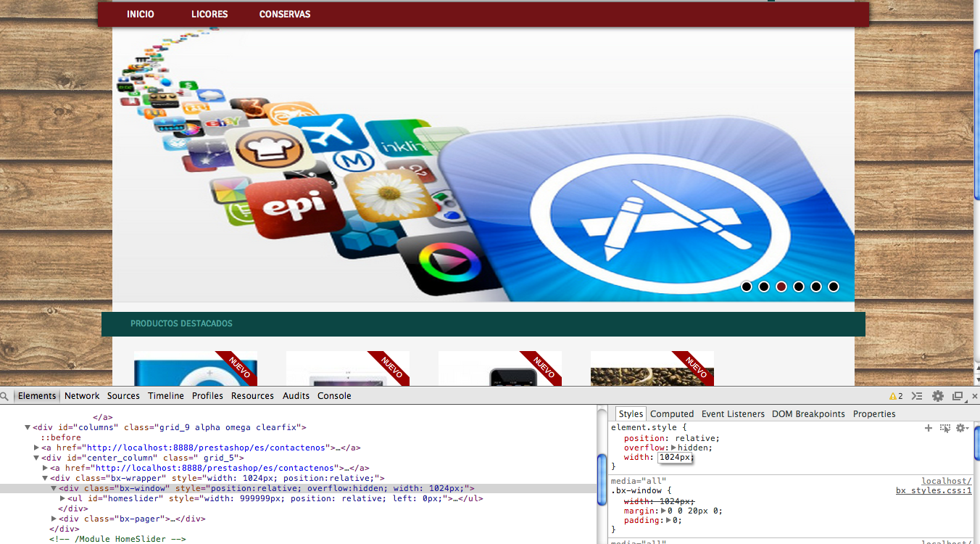
Task: Collapse the center_column div node
Action: tap(36, 458)
